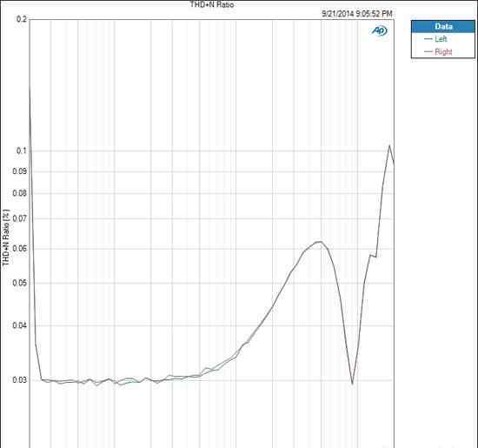This screenshot has height=448, width=478.
Task: Click the curve's sharp dip near 0.03
Action: click(x=352, y=384)
